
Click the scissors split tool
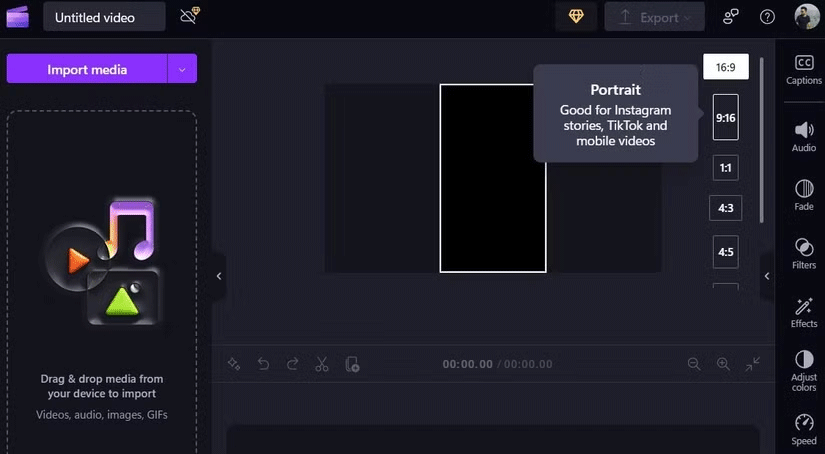(321, 364)
